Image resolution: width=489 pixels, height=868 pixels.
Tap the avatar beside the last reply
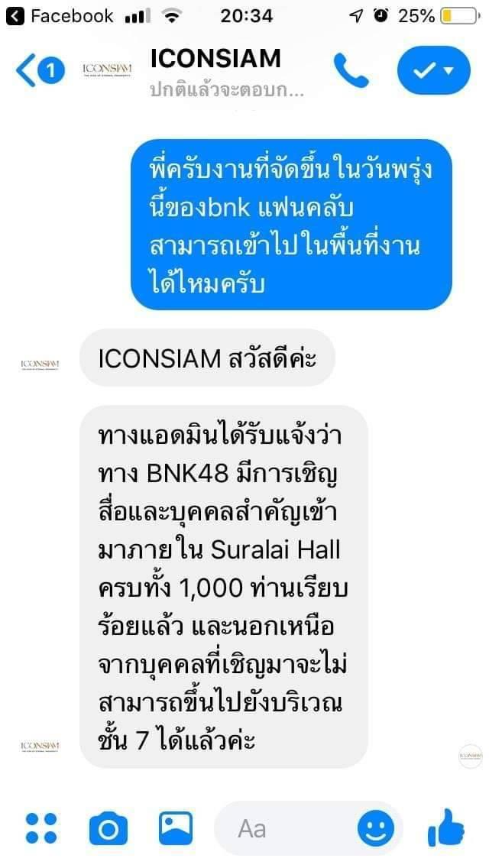pos(40,747)
